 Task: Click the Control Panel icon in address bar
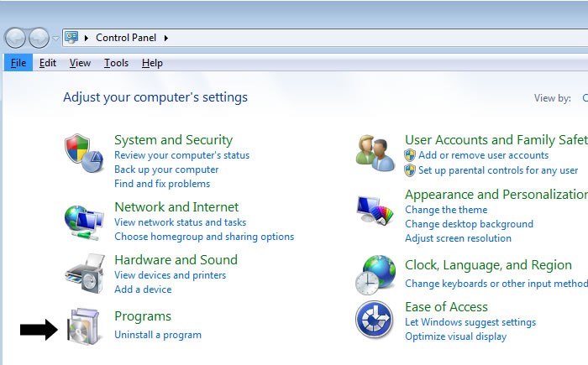tap(71, 37)
